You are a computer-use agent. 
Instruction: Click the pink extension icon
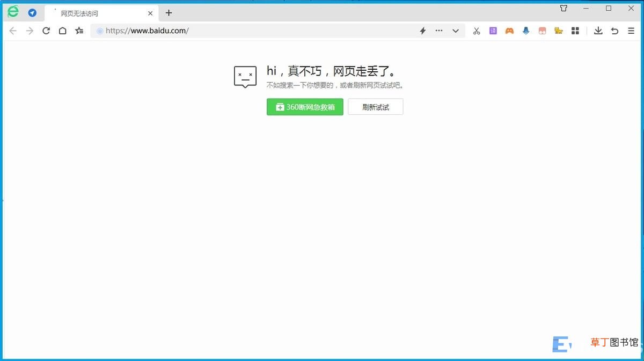click(542, 31)
